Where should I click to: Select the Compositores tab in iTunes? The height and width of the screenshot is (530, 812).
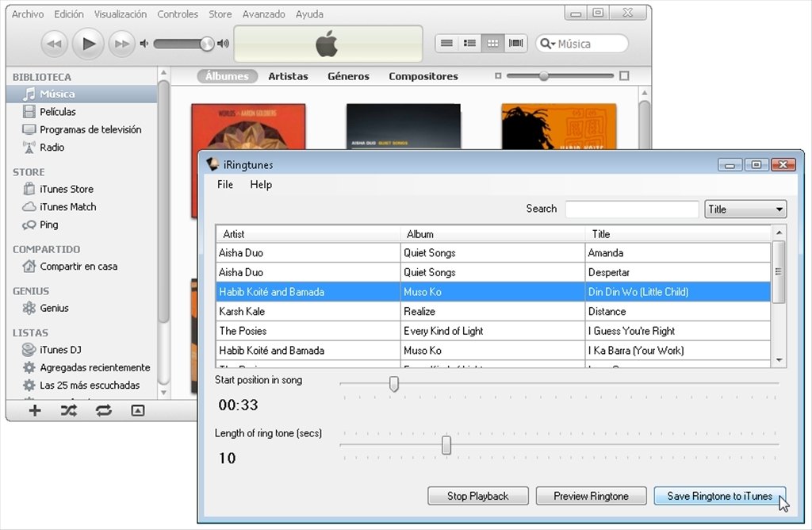pyautogui.click(x=423, y=76)
